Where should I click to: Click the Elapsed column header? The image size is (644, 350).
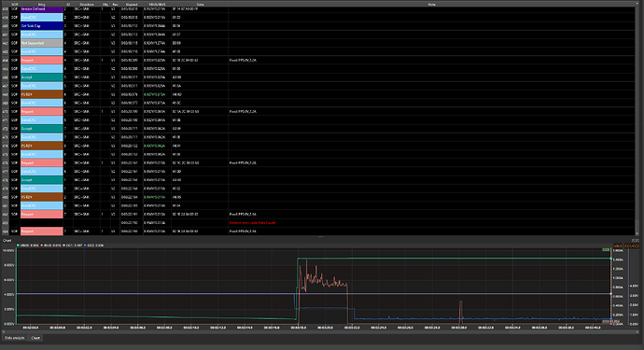tap(132, 4)
